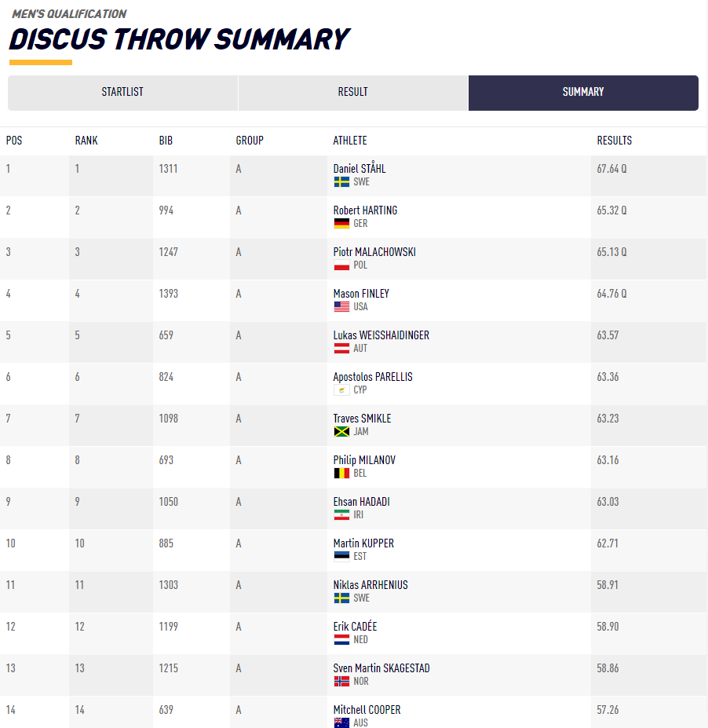Click the Iranian flag under Ehsan Hadadi
Screen dimensions: 708x728
pyautogui.click(x=341, y=514)
